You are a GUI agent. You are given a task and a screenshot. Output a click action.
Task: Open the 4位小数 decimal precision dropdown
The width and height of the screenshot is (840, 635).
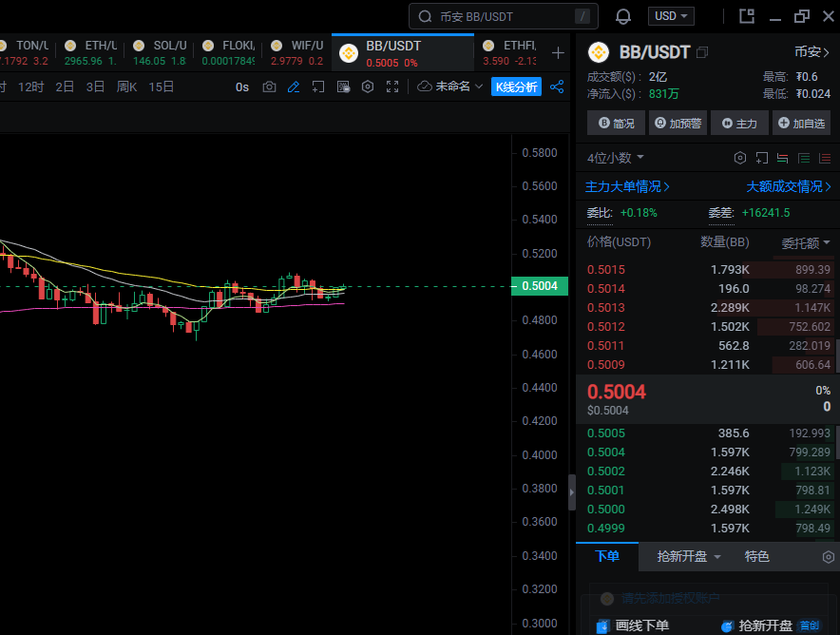pos(616,158)
